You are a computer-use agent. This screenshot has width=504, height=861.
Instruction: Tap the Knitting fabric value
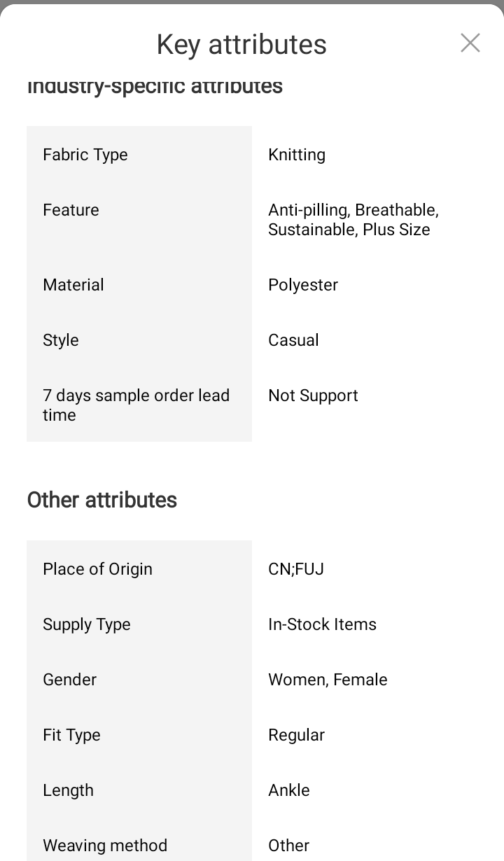(x=297, y=155)
